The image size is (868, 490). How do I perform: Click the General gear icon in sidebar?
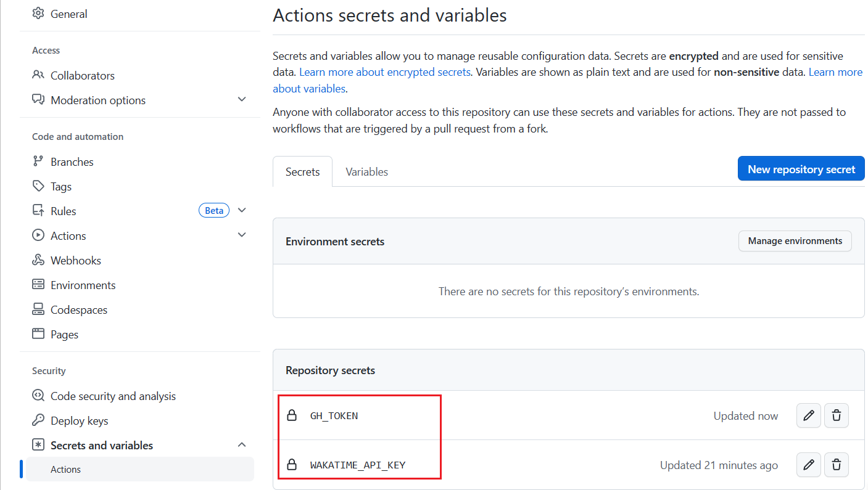[38, 14]
